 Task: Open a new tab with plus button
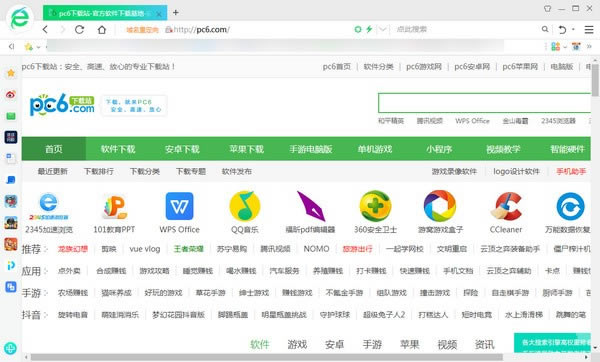pyautogui.click(x=176, y=13)
